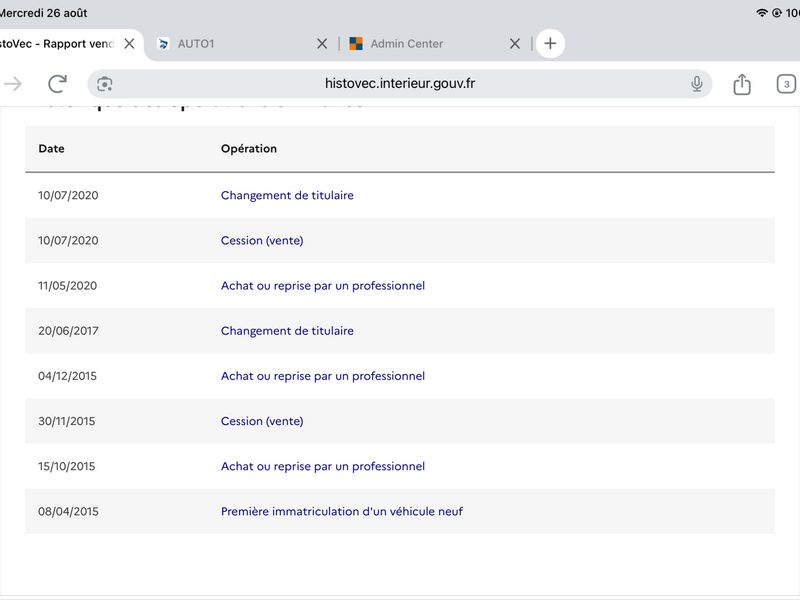
Task: Click the date 15/10/2015
Action: pyautogui.click(x=66, y=466)
